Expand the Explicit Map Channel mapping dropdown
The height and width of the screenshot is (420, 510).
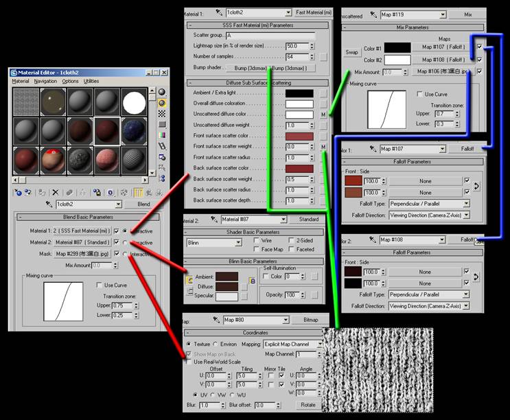click(x=319, y=344)
